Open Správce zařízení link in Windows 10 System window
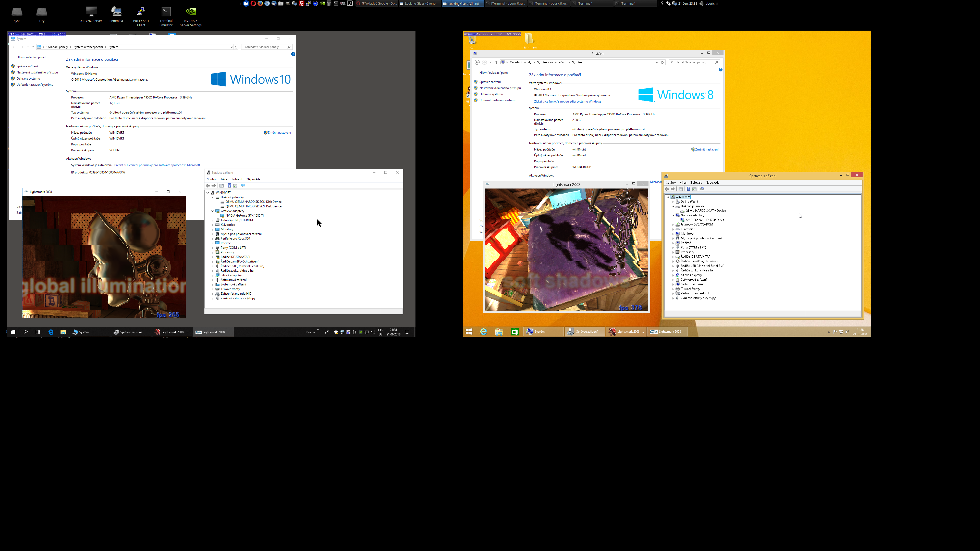The image size is (980, 551). click(27, 66)
